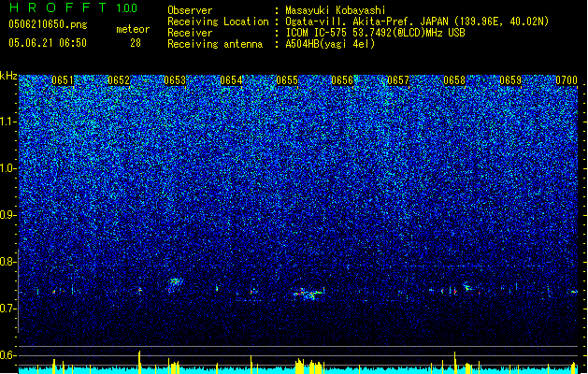Click the tall yellow intensity spike near 0652

pyautogui.click(x=139, y=363)
